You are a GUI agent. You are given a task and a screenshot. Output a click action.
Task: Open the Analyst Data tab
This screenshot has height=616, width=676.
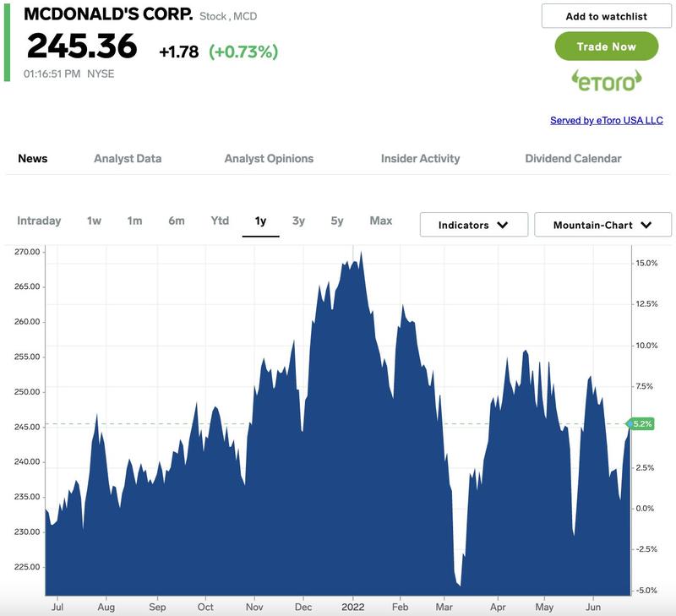[x=128, y=158]
